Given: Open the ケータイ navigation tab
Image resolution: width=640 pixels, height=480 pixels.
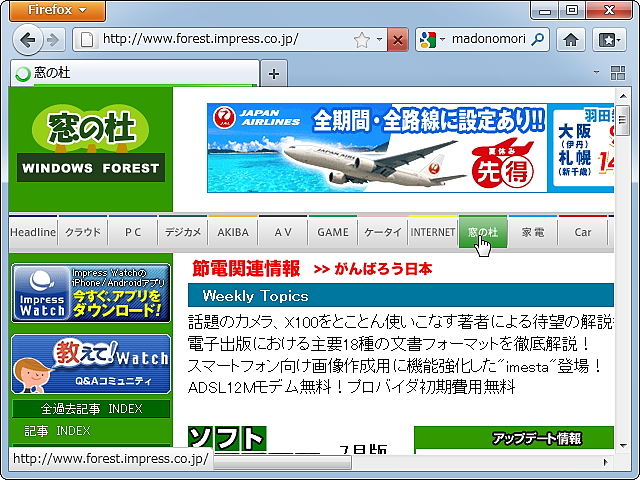Looking at the screenshot, I should pos(383,232).
